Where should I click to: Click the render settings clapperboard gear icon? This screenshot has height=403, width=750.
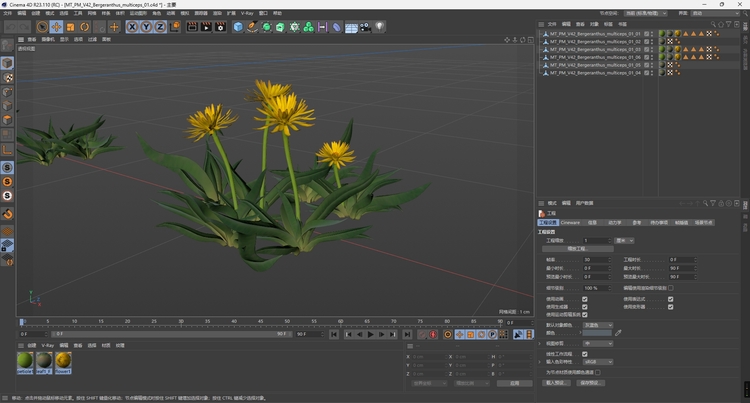[220, 27]
